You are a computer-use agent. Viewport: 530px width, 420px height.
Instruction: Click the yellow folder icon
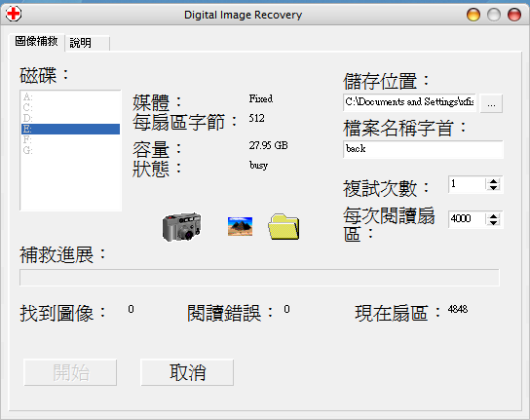click(x=284, y=227)
